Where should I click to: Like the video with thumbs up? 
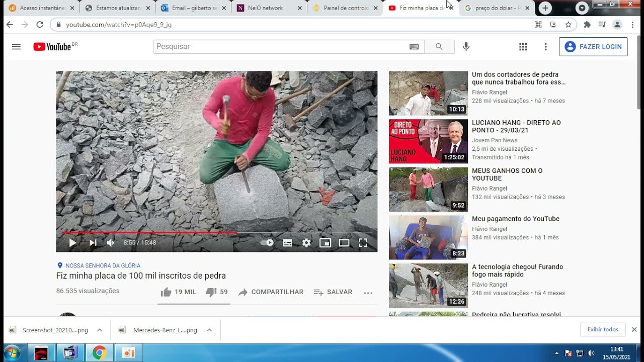(x=178, y=292)
